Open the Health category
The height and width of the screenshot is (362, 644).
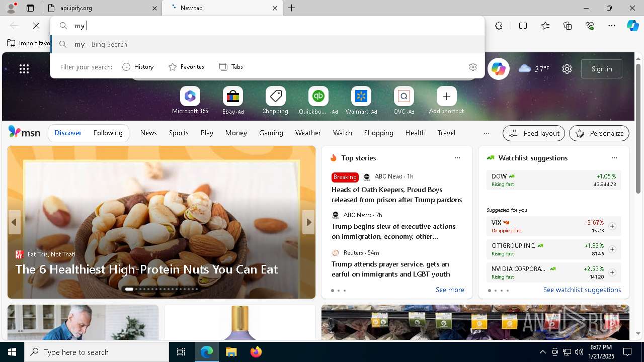(416, 133)
